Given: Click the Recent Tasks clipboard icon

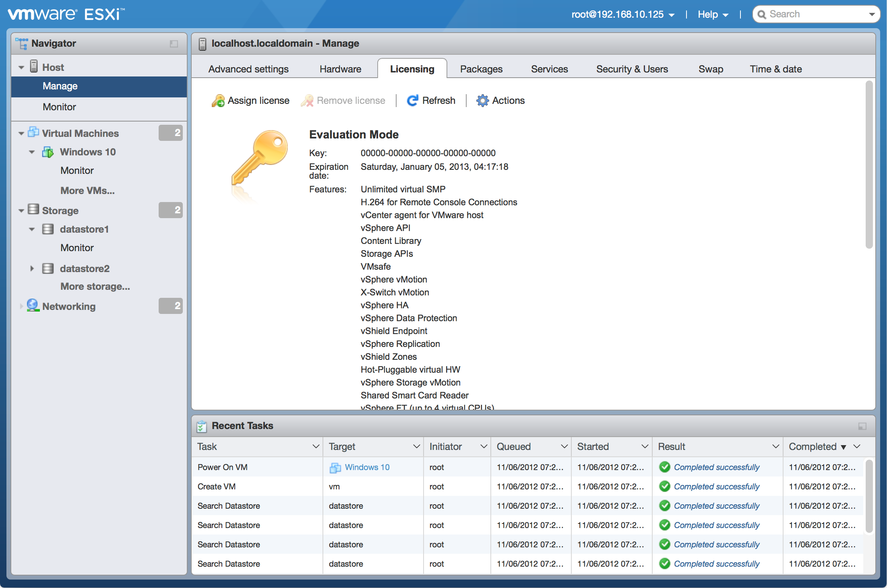Looking at the screenshot, I should 202,426.
